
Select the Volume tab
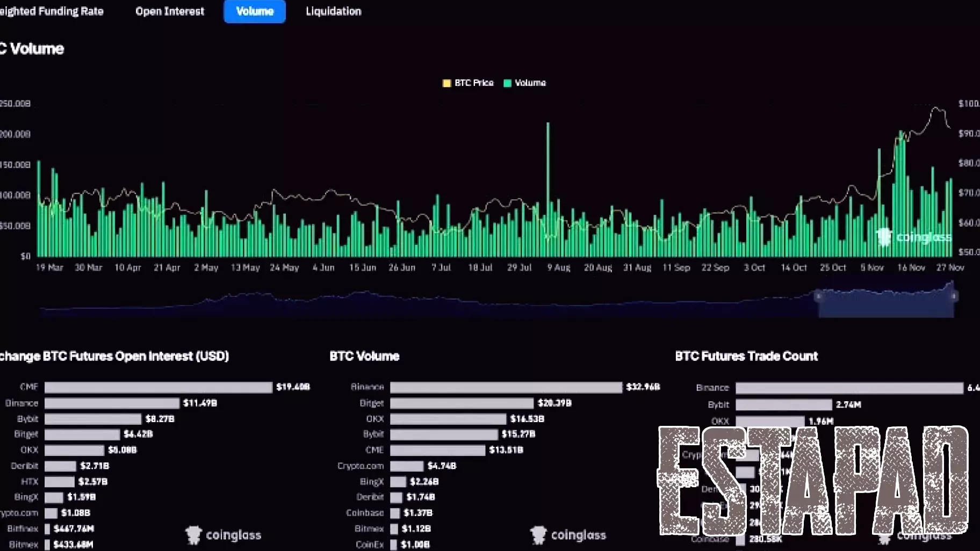click(255, 11)
